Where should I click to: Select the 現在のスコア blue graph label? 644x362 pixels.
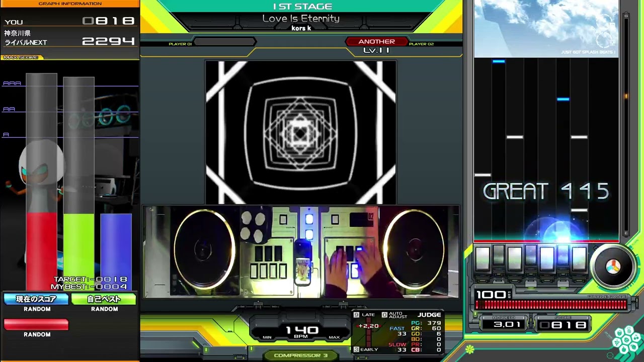[36, 299]
